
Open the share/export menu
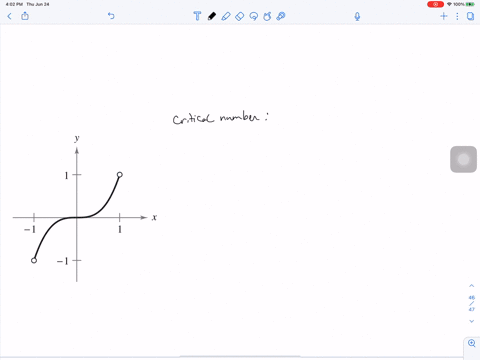[25, 16]
